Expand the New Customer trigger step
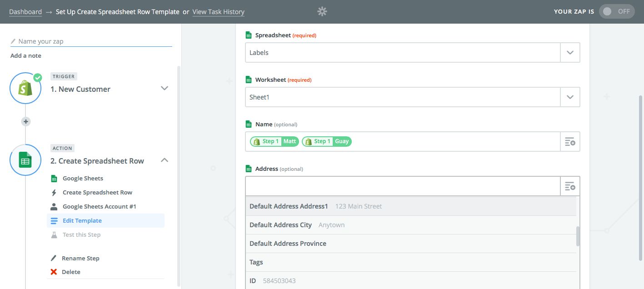 [x=165, y=88]
